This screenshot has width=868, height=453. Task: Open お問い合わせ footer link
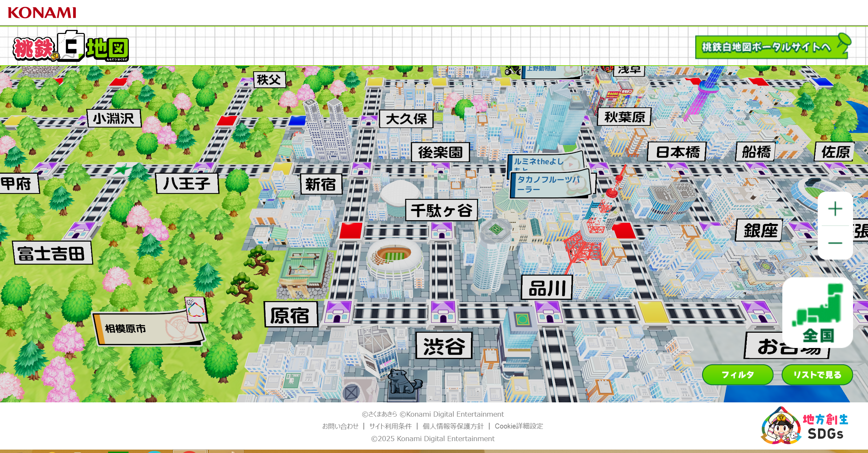point(340,426)
